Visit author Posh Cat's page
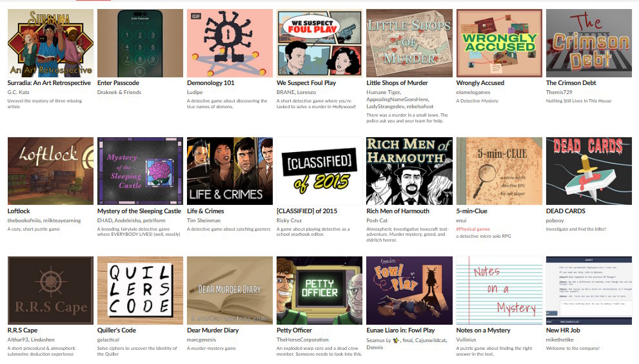This screenshot has width=639, height=364. (x=377, y=220)
